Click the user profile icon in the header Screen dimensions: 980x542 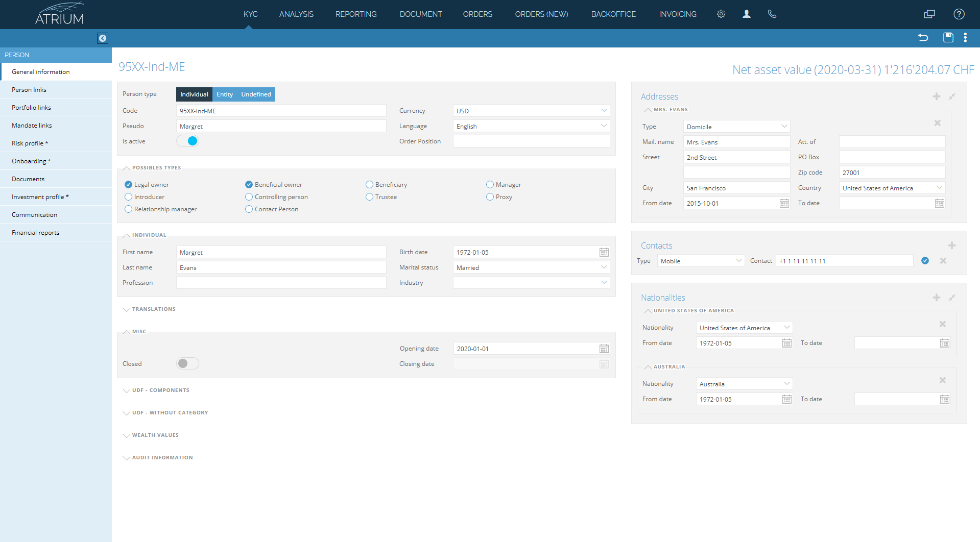pyautogui.click(x=746, y=14)
